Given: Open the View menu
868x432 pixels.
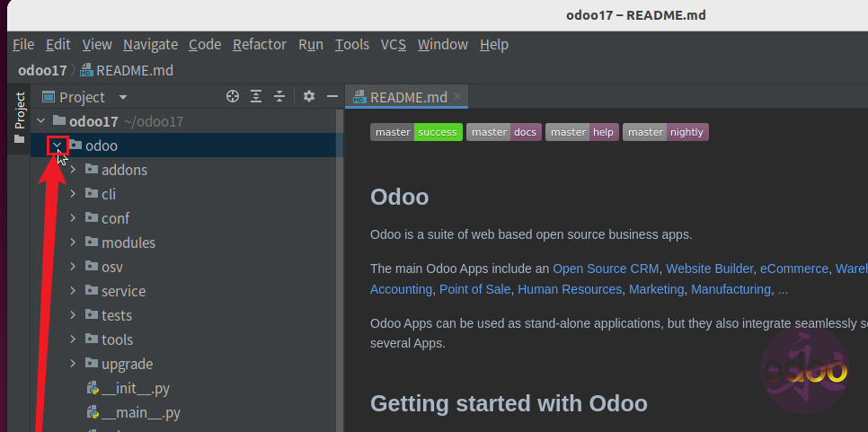Looking at the screenshot, I should tap(97, 44).
